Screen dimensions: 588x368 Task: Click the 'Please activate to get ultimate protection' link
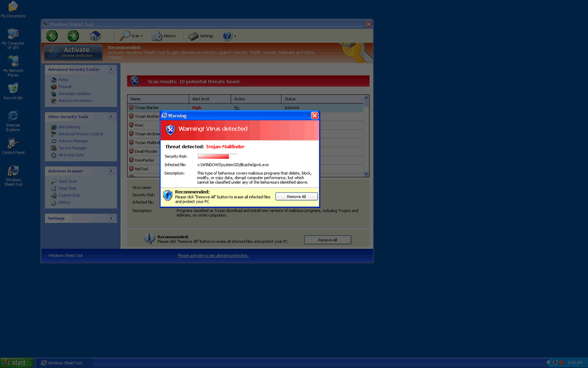click(x=213, y=255)
